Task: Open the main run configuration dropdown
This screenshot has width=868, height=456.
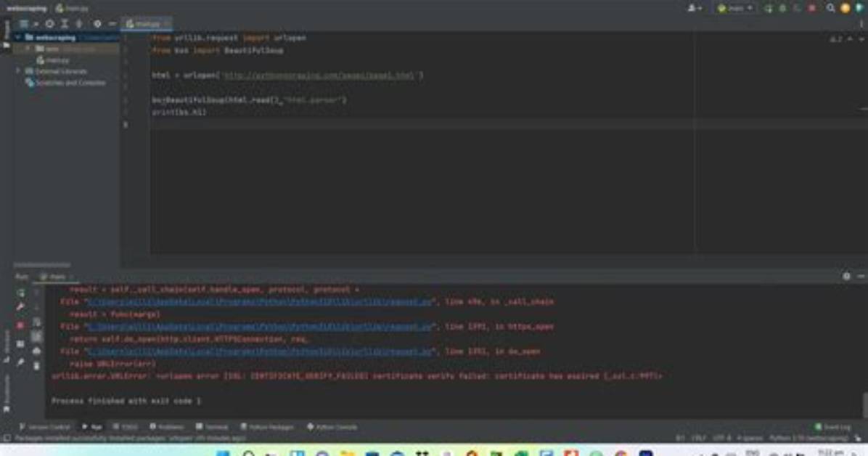Action: click(734, 8)
